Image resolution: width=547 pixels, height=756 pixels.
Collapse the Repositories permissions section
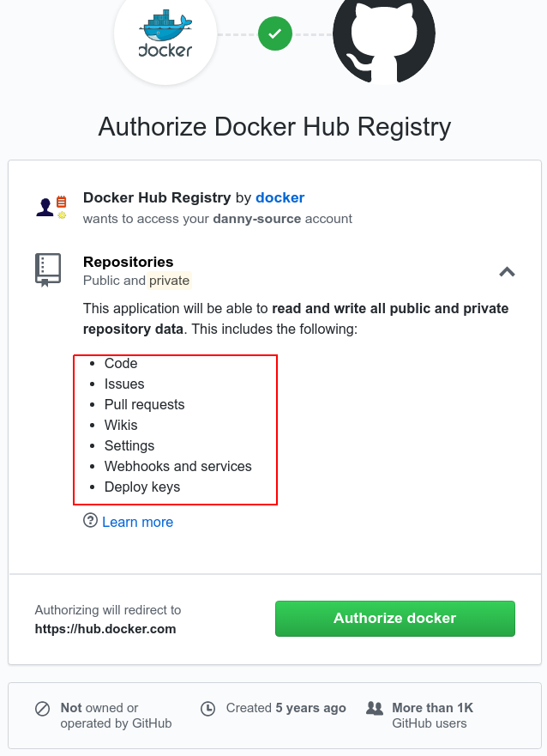click(507, 272)
